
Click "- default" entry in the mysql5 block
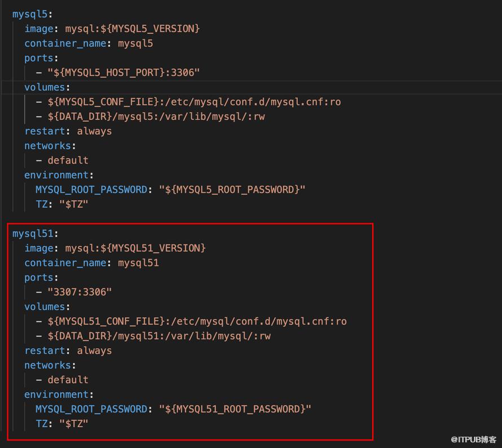62,160
